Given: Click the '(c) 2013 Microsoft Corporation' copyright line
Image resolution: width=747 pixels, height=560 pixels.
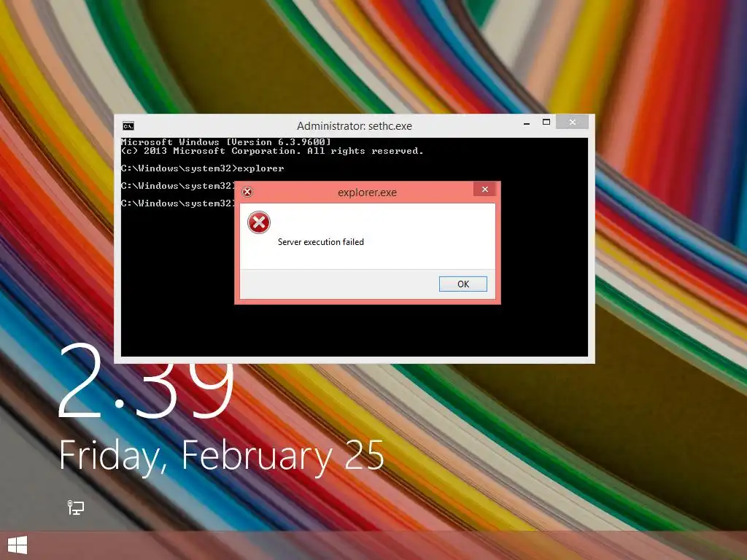Looking at the screenshot, I should tap(272, 151).
